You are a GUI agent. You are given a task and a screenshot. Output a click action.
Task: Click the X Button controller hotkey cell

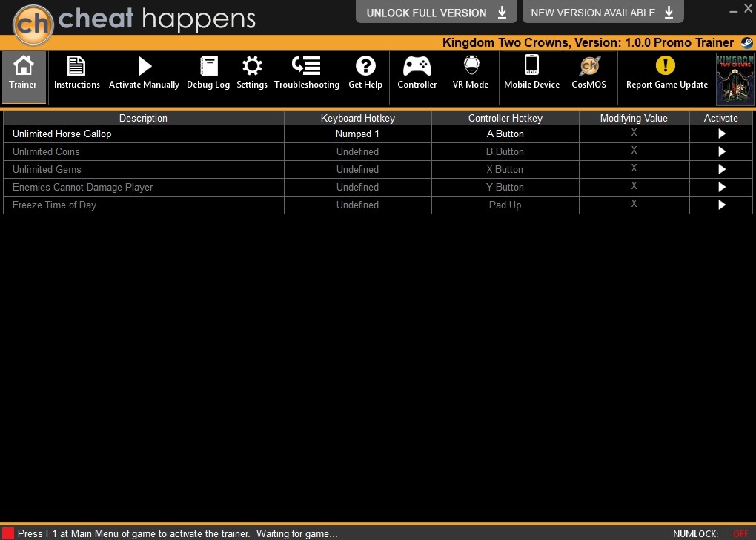click(x=505, y=169)
